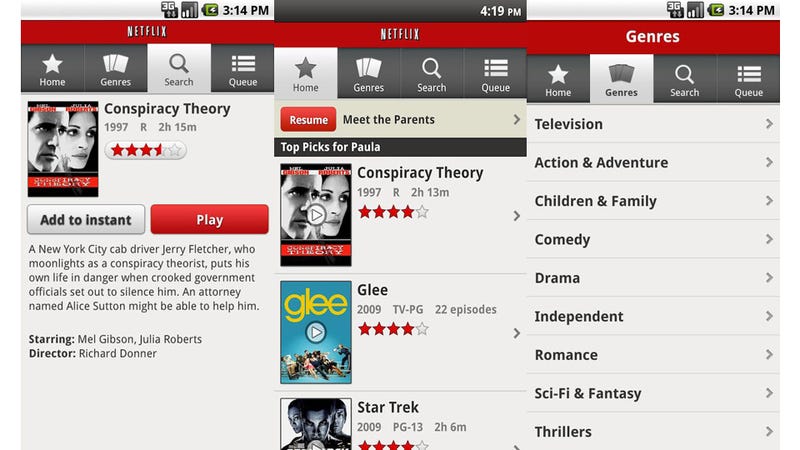Tap Queue icon in the Genres screen
The height and width of the screenshot is (450, 800).
[x=749, y=74]
